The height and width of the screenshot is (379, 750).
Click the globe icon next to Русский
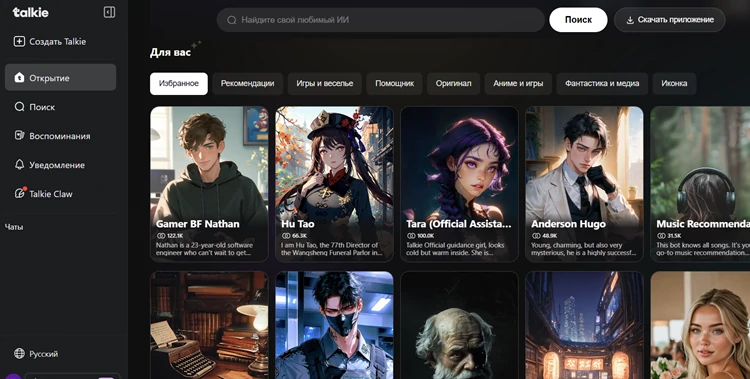click(19, 354)
